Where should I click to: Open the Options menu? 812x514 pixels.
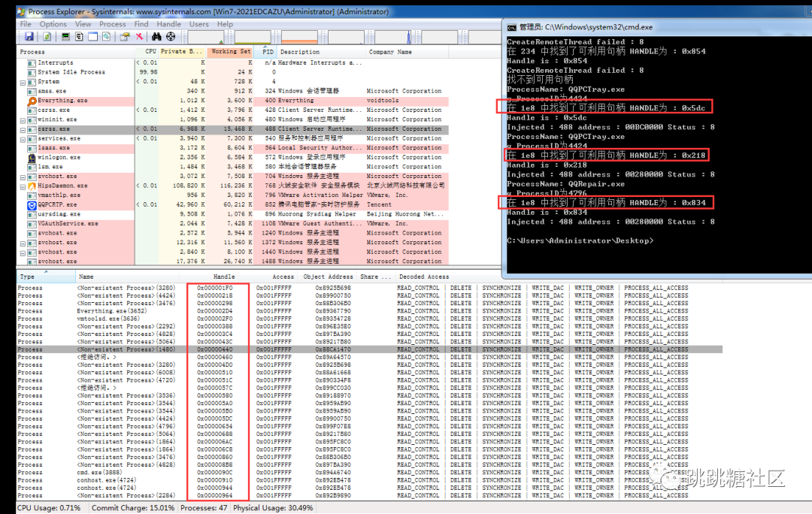click(53, 24)
